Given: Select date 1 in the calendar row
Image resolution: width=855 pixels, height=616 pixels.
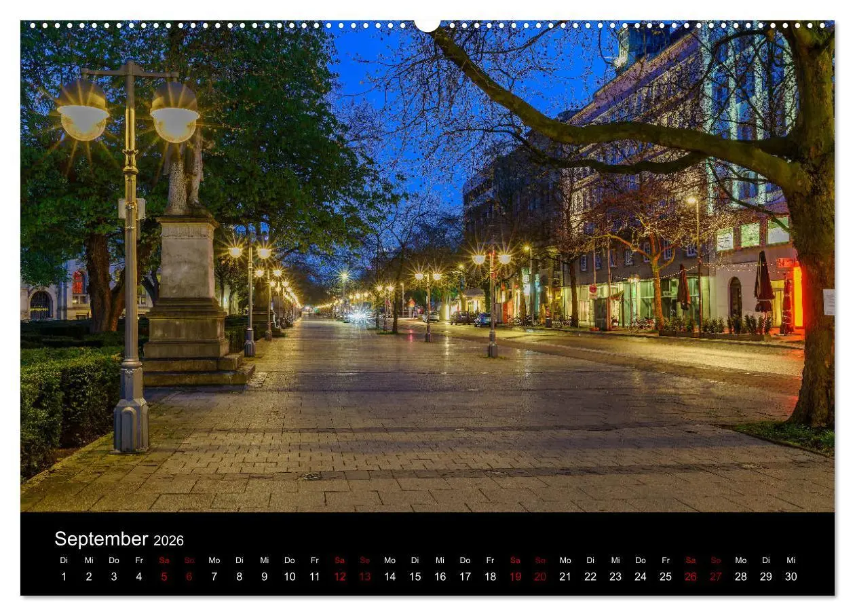Looking at the screenshot, I should pos(64,577).
